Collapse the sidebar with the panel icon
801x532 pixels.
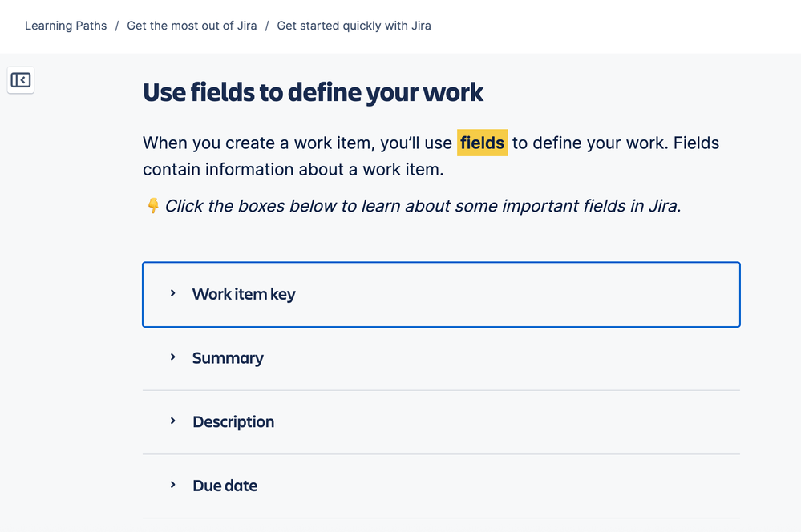21,80
